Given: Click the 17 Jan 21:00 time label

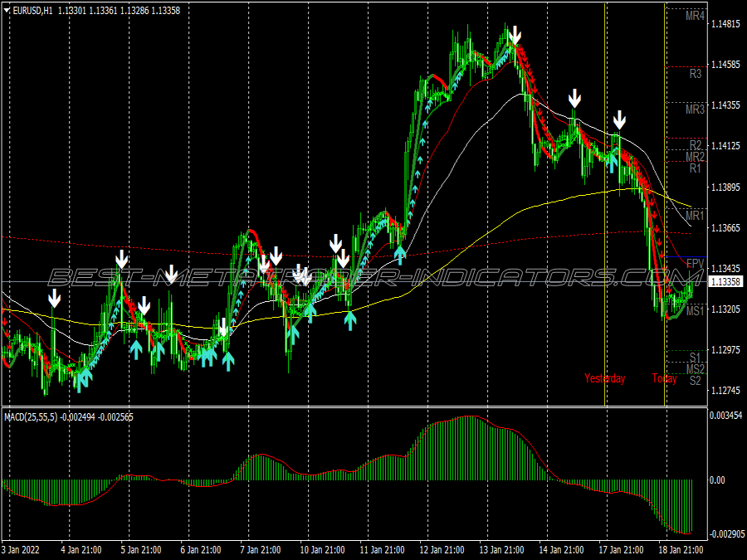Looking at the screenshot, I should [x=621, y=550].
